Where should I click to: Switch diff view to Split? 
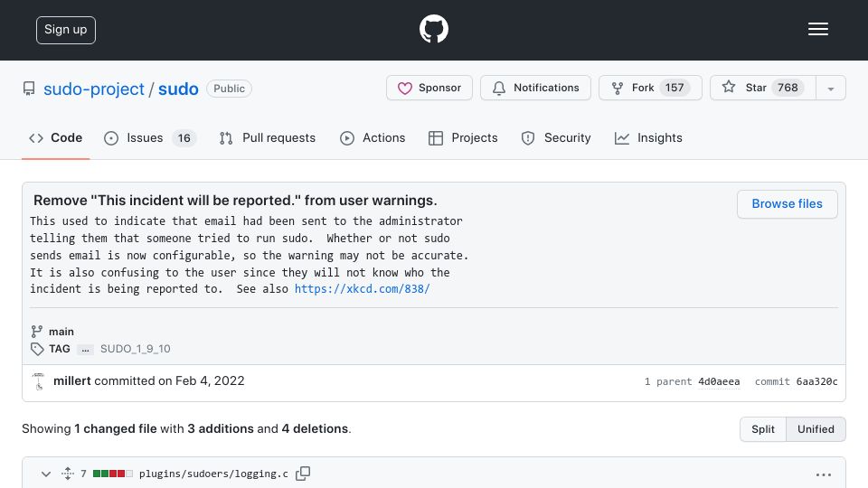click(763, 429)
